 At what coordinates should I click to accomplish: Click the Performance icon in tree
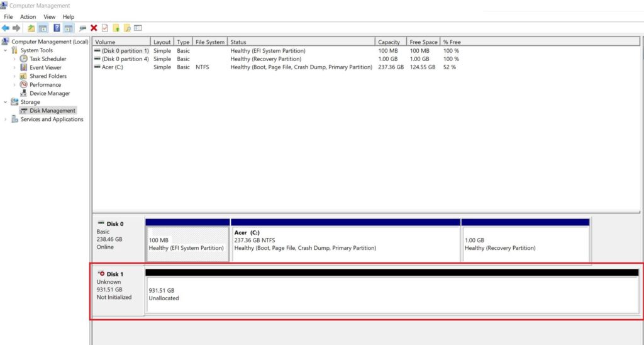(24, 85)
